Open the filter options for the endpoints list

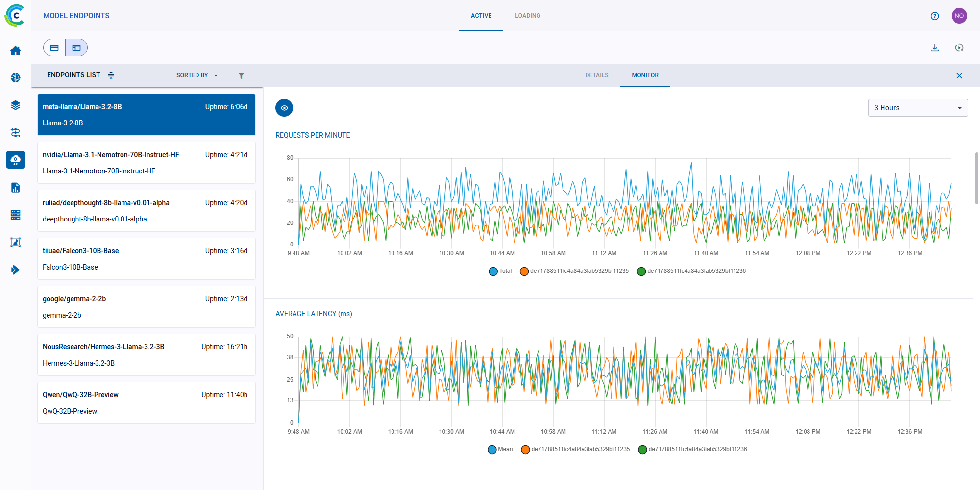click(x=241, y=75)
